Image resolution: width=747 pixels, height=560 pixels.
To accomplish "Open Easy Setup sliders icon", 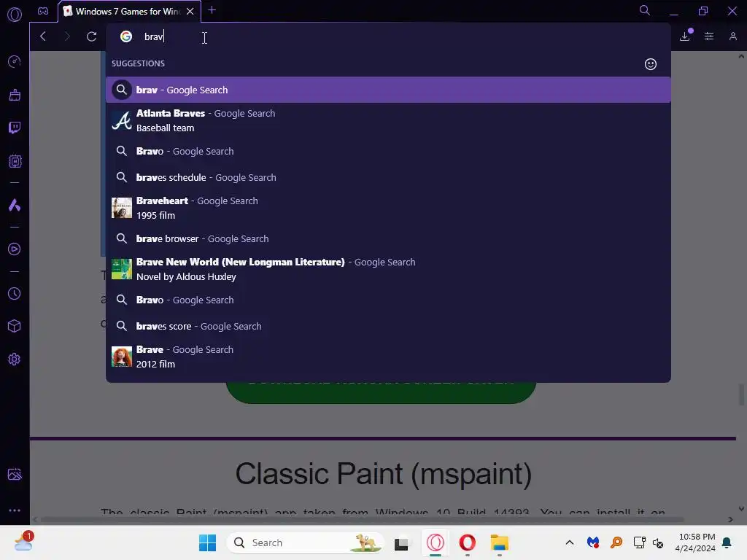I will point(709,36).
